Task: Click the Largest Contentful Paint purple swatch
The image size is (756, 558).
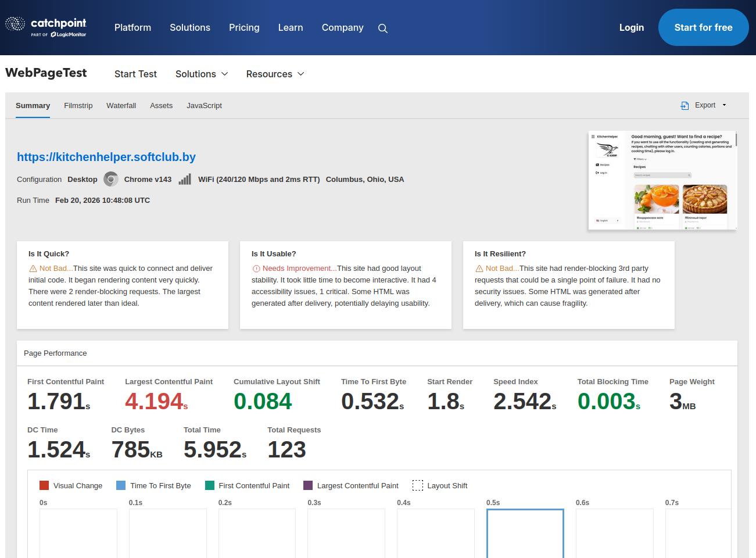Action: (308, 485)
